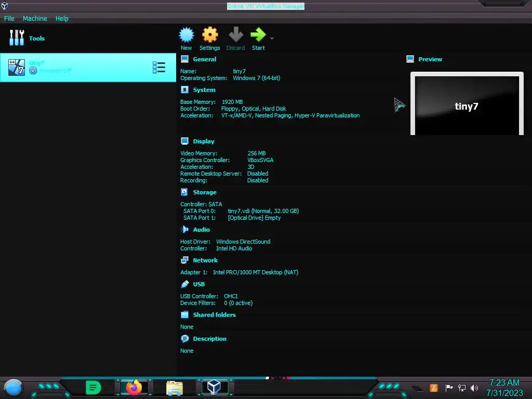Viewport: 532px width, 399px height.
Task: Click the Windows 7 (64-bit) OS value
Action: click(x=256, y=78)
